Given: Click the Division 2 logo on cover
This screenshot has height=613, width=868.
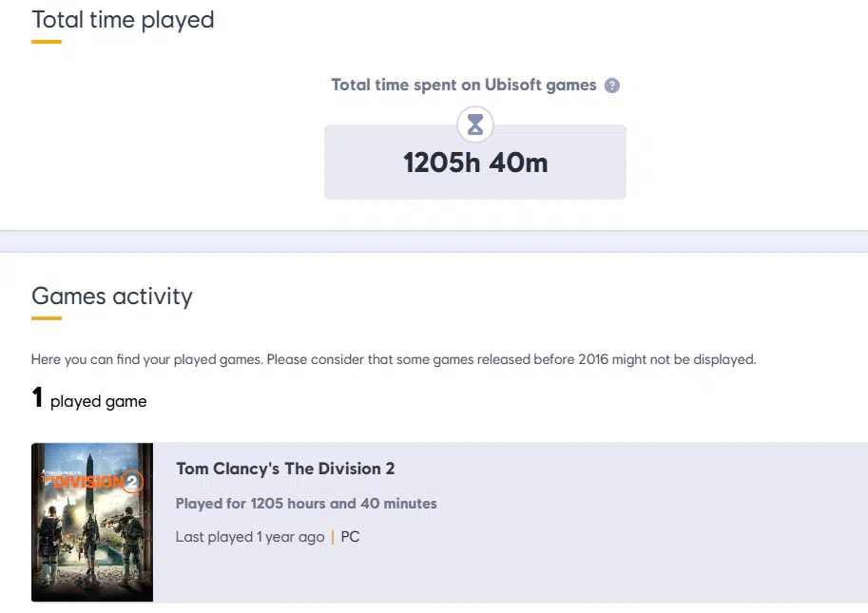Looking at the screenshot, I should [x=92, y=481].
